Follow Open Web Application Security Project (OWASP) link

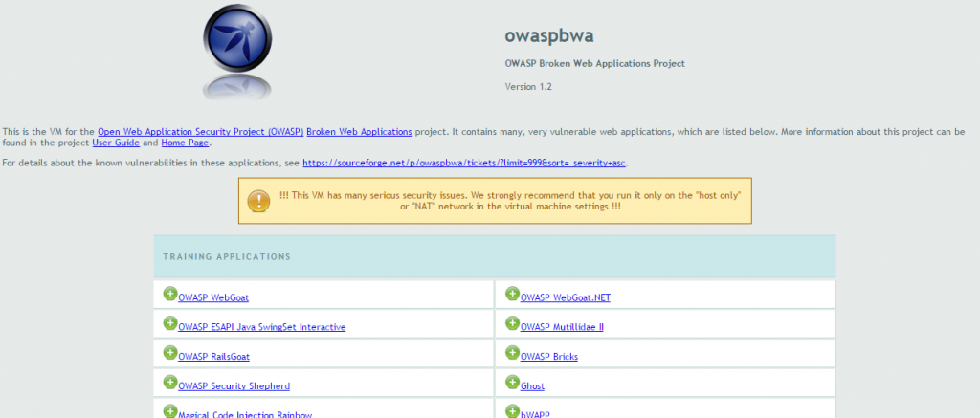(201, 132)
